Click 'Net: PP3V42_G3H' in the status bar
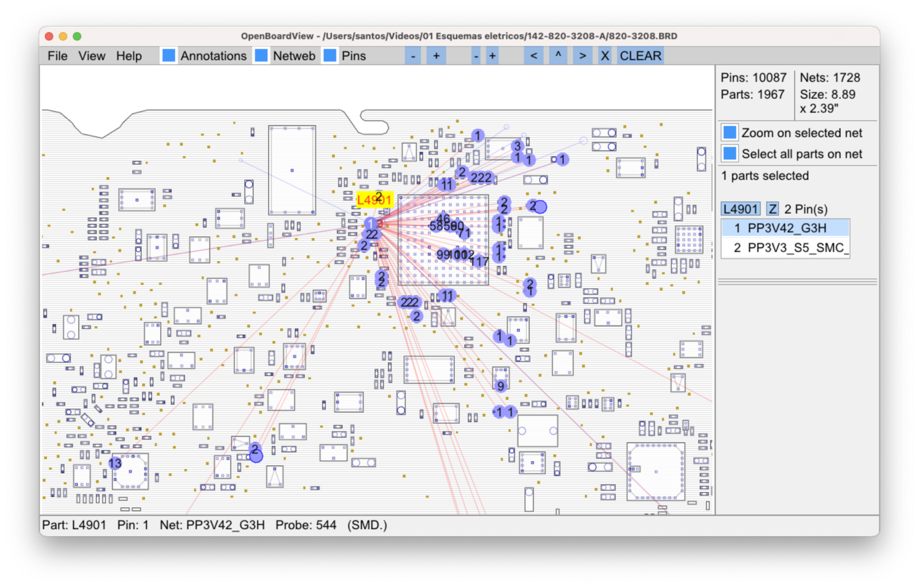This screenshot has height=588, width=919. (x=213, y=525)
